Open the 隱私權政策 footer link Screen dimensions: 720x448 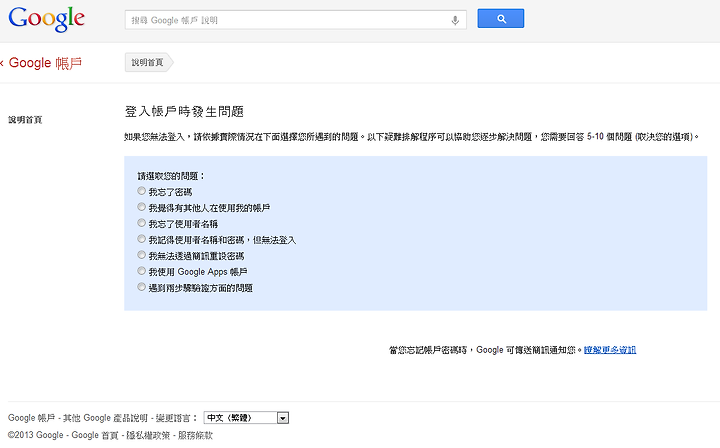coord(148,435)
